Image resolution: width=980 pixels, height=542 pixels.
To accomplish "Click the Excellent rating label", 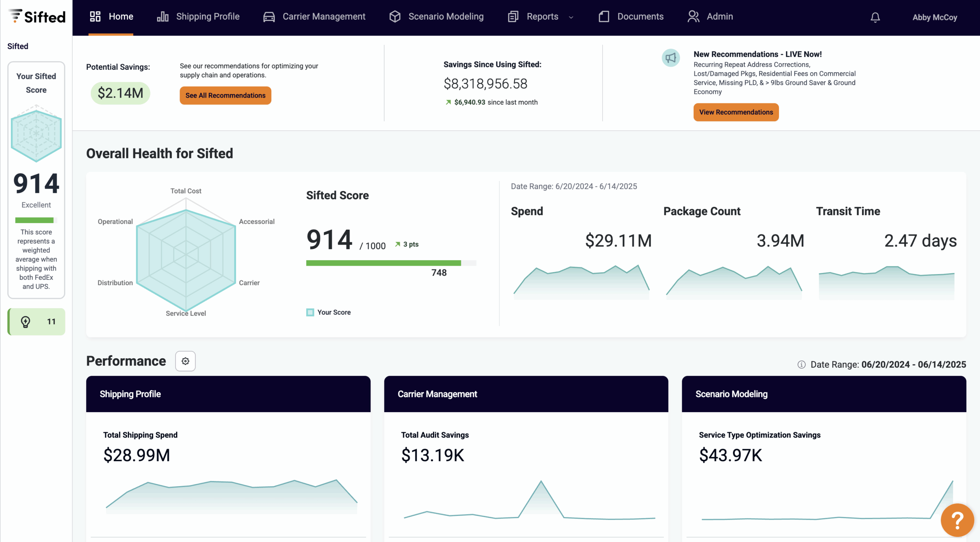I will point(36,205).
